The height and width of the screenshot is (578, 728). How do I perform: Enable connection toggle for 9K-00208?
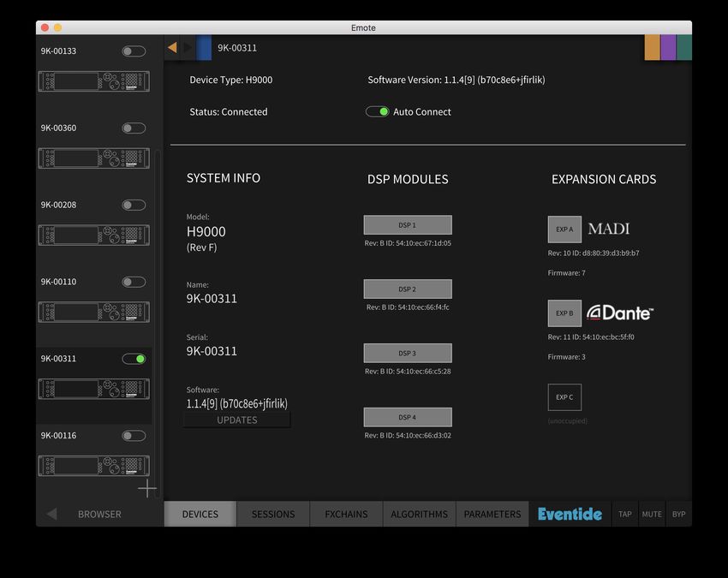pos(134,205)
